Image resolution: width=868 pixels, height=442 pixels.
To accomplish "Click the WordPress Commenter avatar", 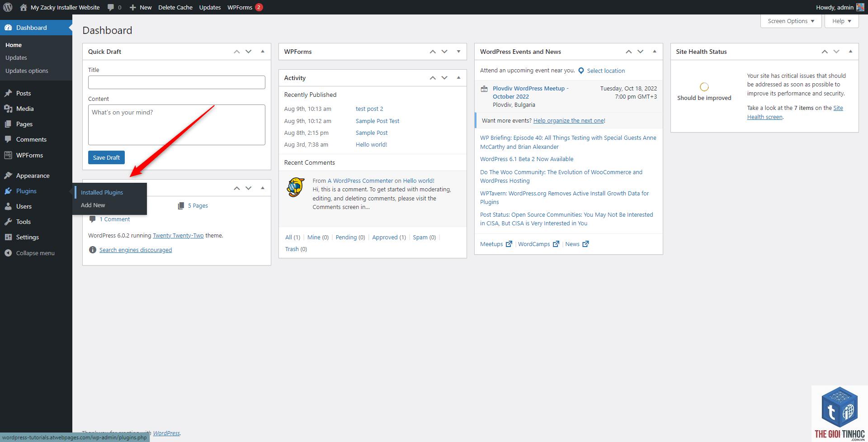I will [x=296, y=187].
